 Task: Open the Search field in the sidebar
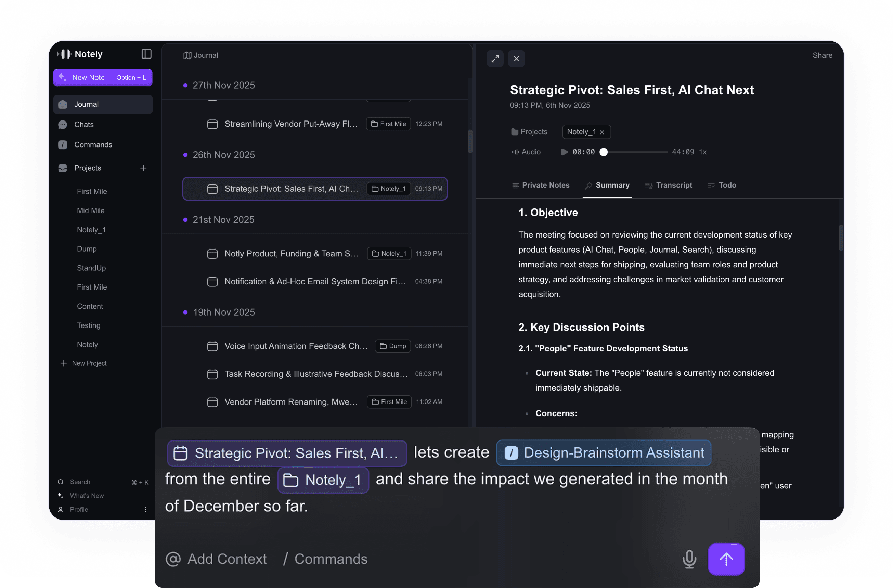80,482
